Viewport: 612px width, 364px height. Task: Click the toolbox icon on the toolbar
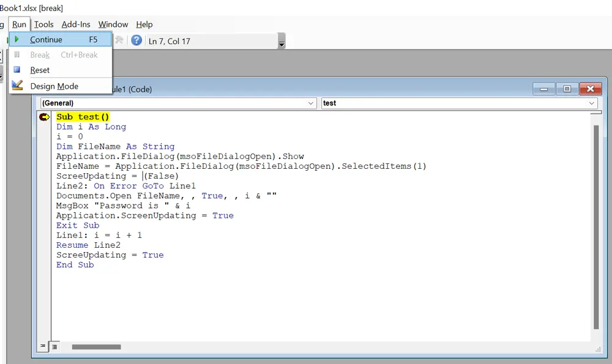point(119,40)
